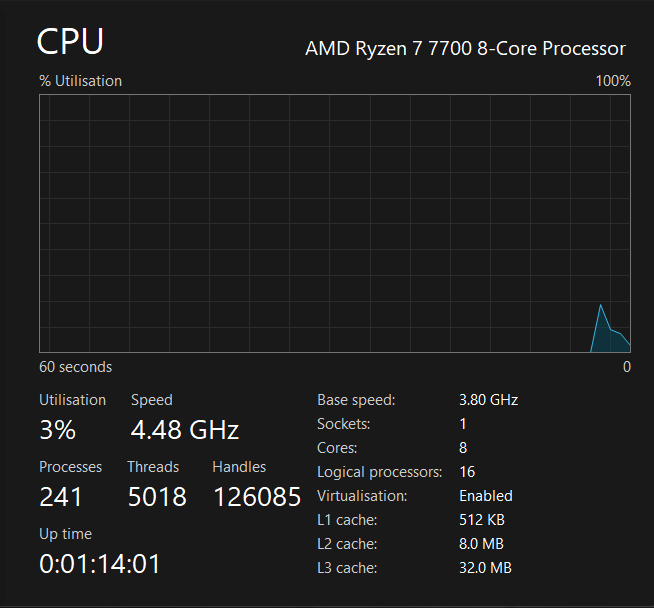Click the Sockets value
Image resolution: width=654 pixels, height=608 pixels.
(463, 424)
